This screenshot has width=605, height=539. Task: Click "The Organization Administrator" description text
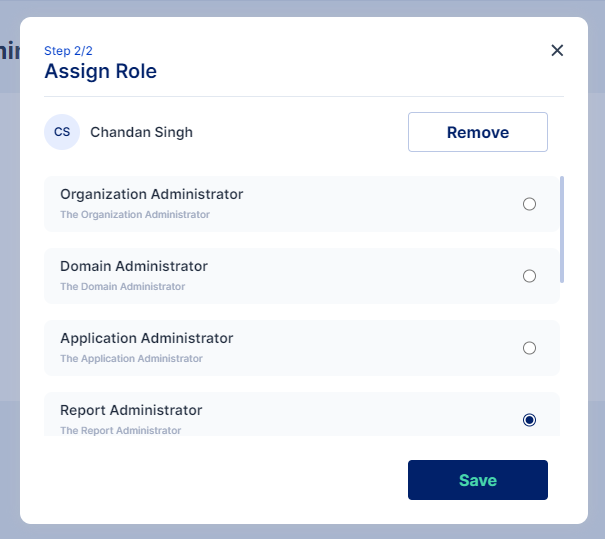(x=135, y=215)
